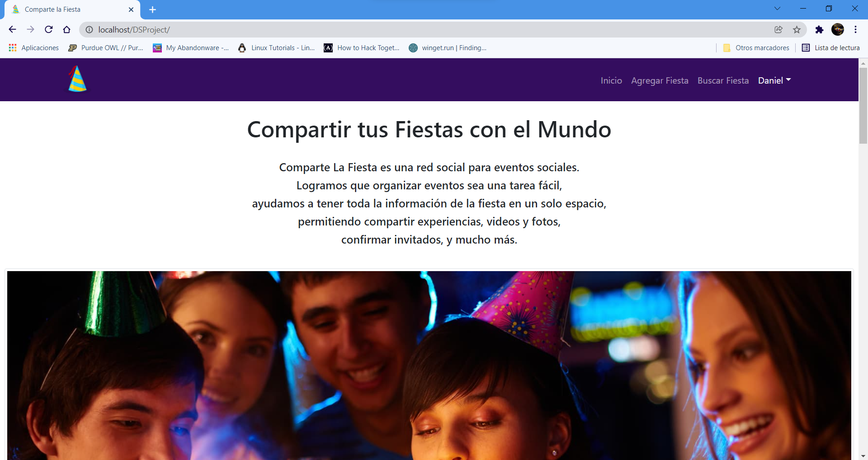Restore down the Chrome window
The image size is (868, 460).
pyautogui.click(x=829, y=9)
